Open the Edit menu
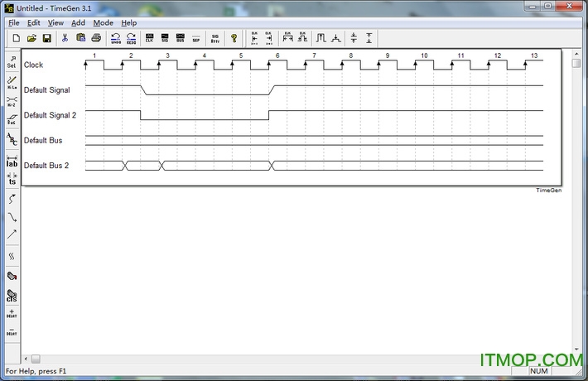The image size is (588, 381). pyautogui.click(x=33, y=23)
